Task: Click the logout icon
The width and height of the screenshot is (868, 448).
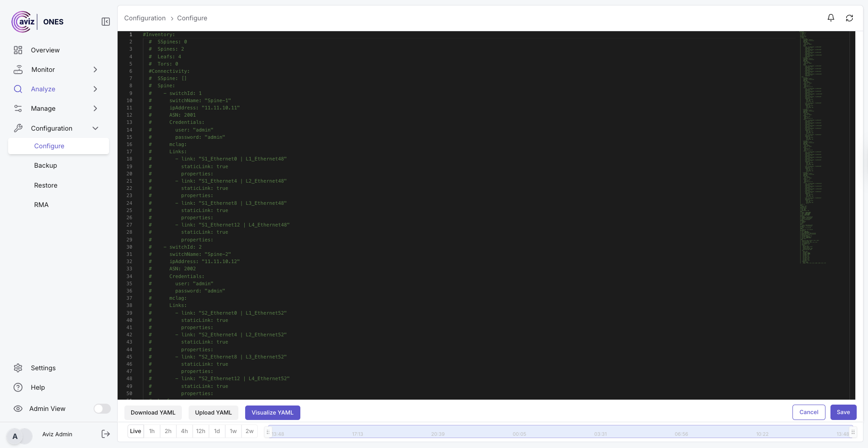Action: point(105,434)
